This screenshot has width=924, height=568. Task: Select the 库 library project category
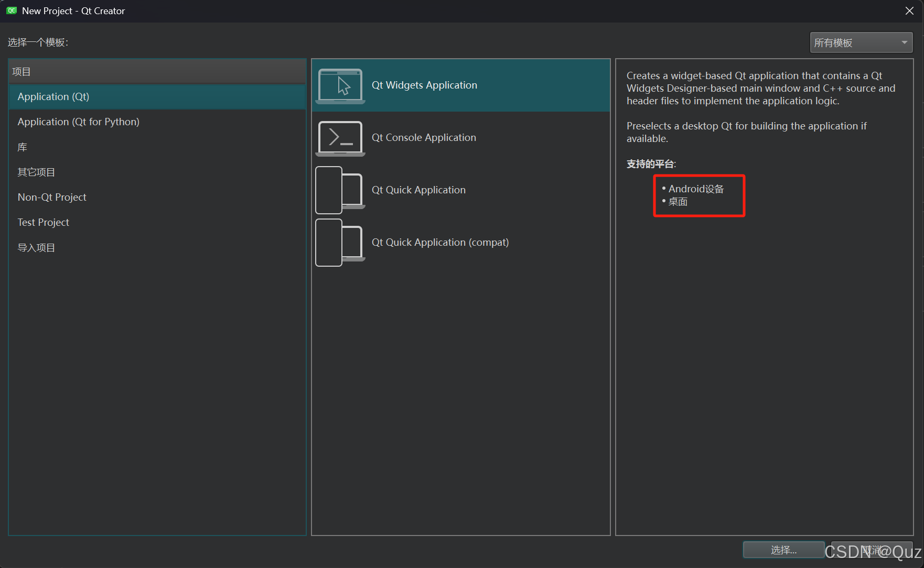[x=22, y=147]
